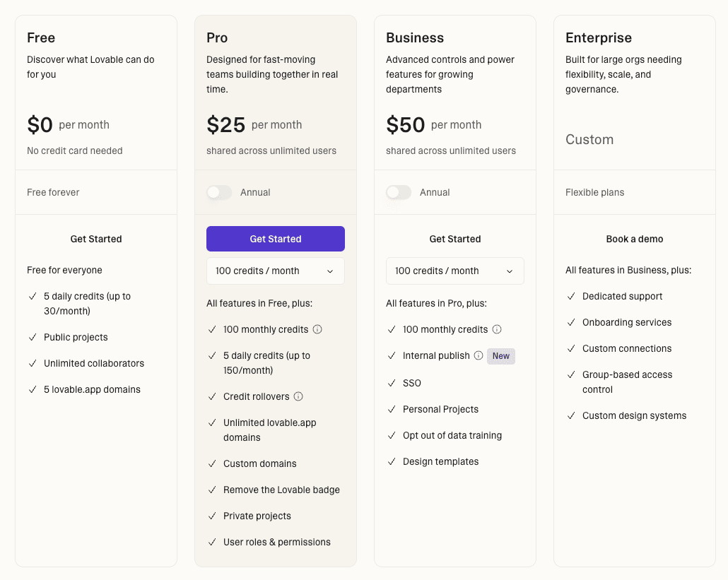Click the Enterprise plan heading
The height and width of the screenshot is (580, 728).
pyautogui.click(x=599, y=37)
